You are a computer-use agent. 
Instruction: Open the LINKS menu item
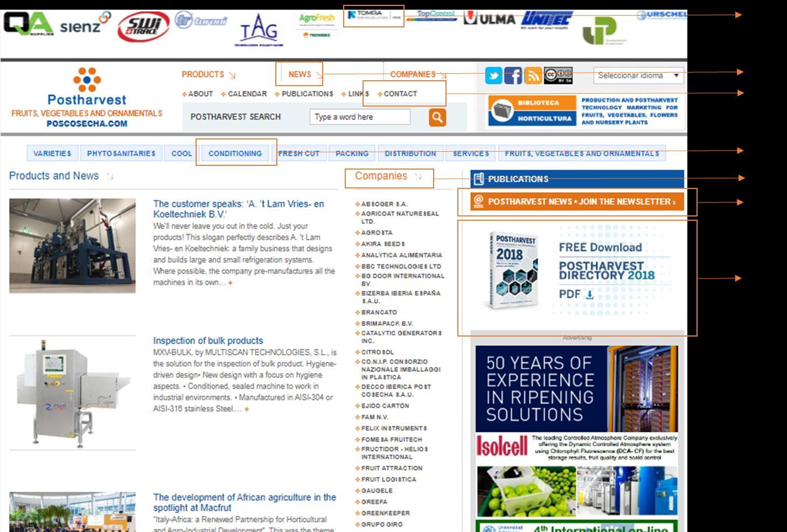[x=356, y=94]
